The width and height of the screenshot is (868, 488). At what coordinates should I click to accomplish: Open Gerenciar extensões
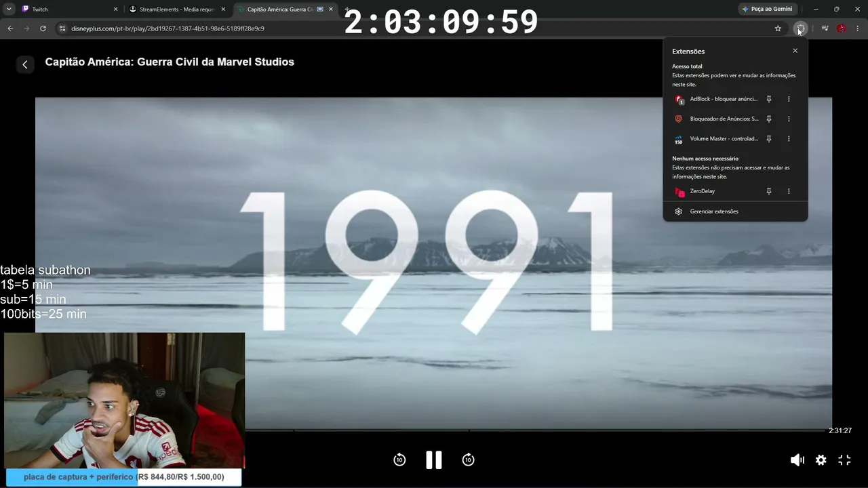click(x=735, y=211)
